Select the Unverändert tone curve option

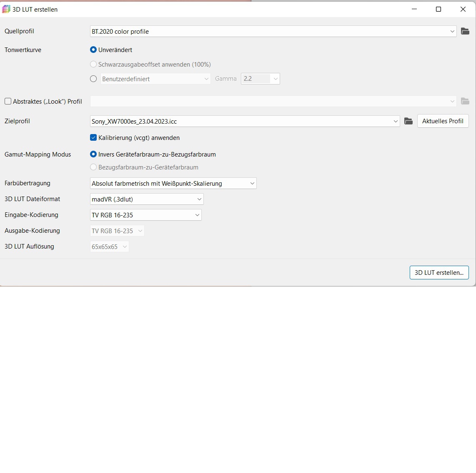[x=93, y=50]
